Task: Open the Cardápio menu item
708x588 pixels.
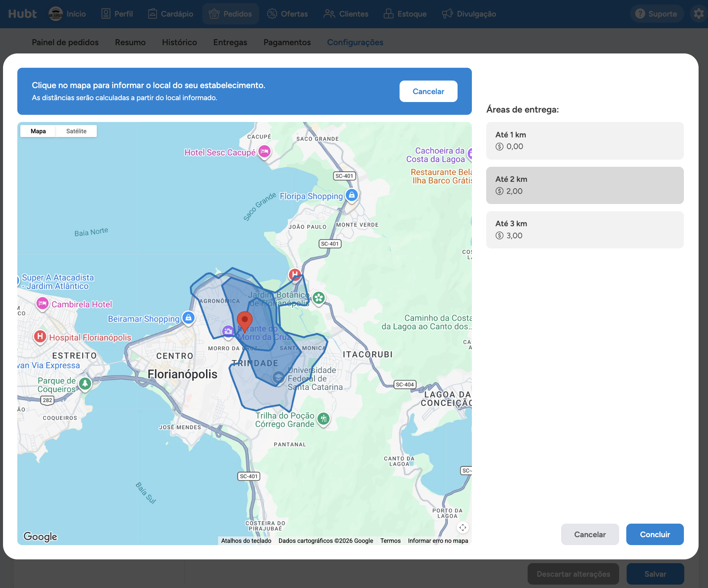Action: click(x=171, y=14)
